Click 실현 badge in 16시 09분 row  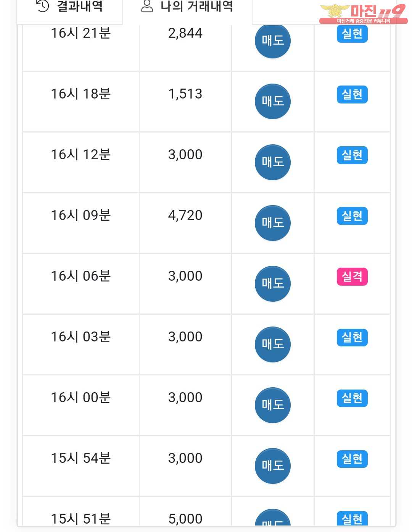pos(352,216)
